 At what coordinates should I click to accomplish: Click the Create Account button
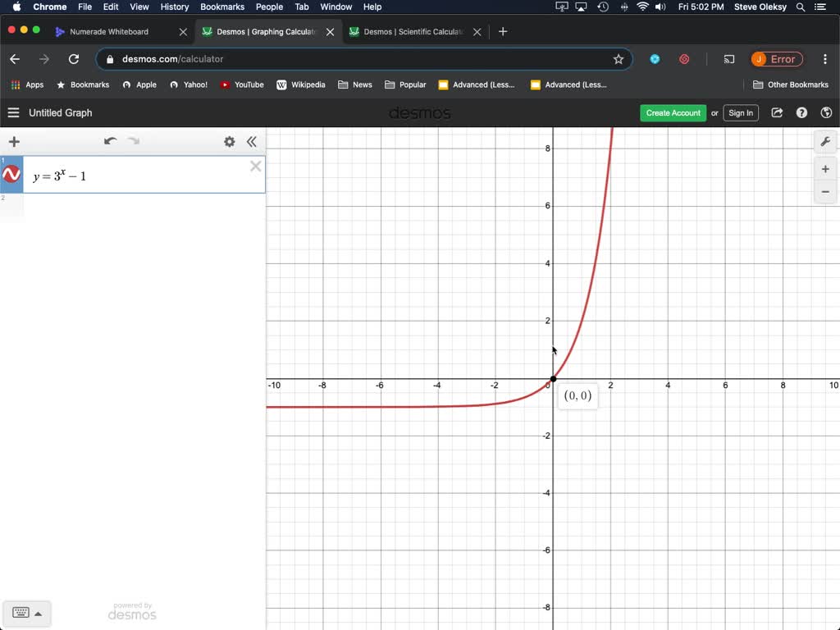pyautogui.click(x=673, y=113)
